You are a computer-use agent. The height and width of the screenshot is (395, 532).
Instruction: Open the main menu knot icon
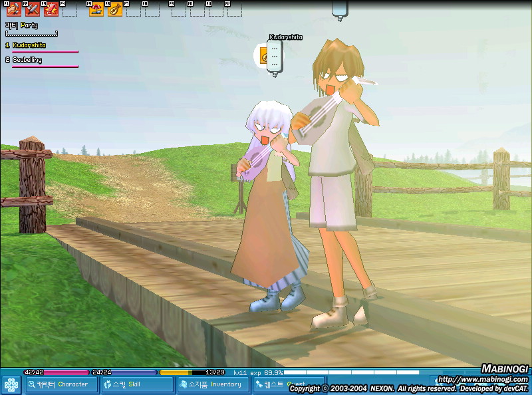click(11, 385)
